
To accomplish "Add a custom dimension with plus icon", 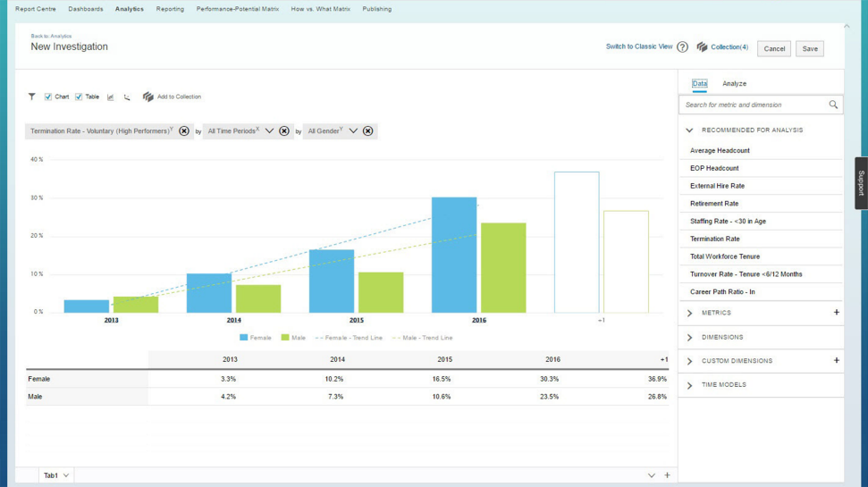I will [x=837, y=360].
